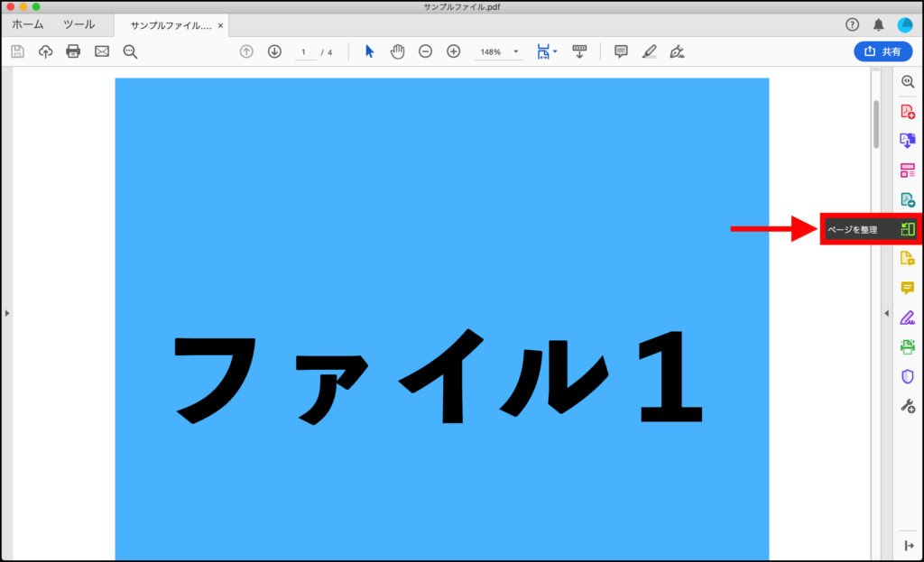Open the blue Combine Files tool

coord(908,141)
